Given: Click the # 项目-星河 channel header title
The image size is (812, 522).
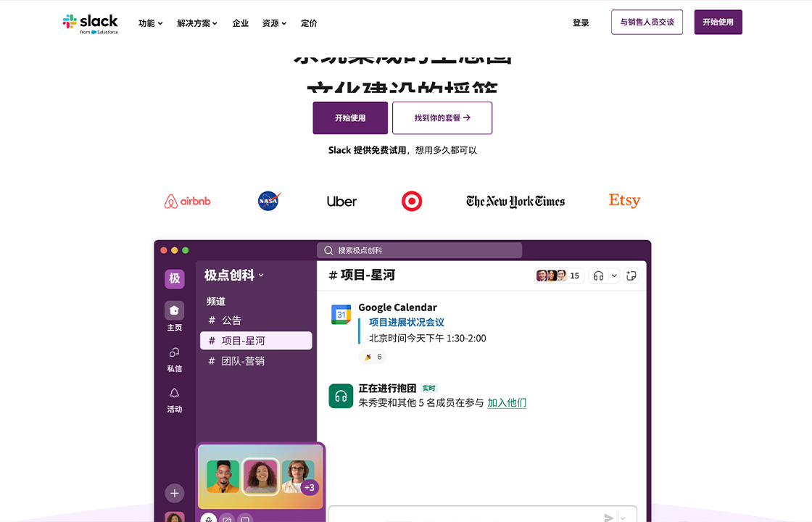Looking at the screenshot, I should click(362, 275).
